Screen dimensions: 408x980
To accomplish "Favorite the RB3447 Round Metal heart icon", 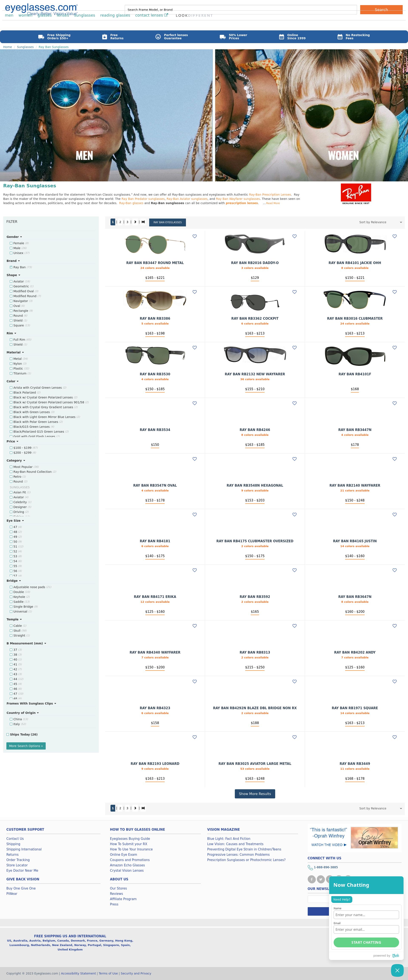I will pos(194,236).
